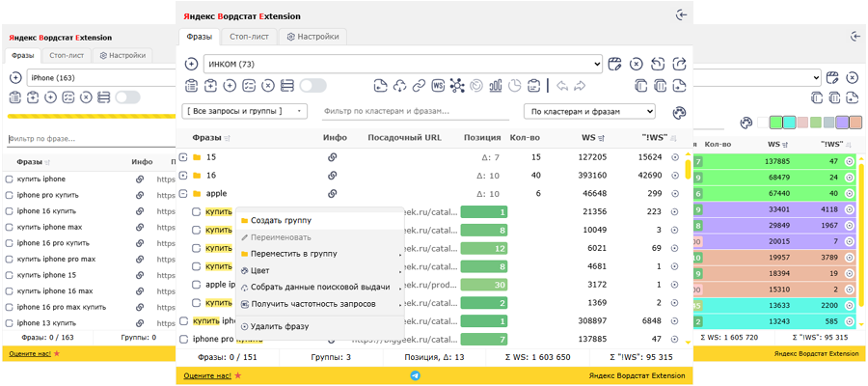Check the box for купить iphone in left window
The height and width of the screenshot is (386, 868).
pos(9,179)
